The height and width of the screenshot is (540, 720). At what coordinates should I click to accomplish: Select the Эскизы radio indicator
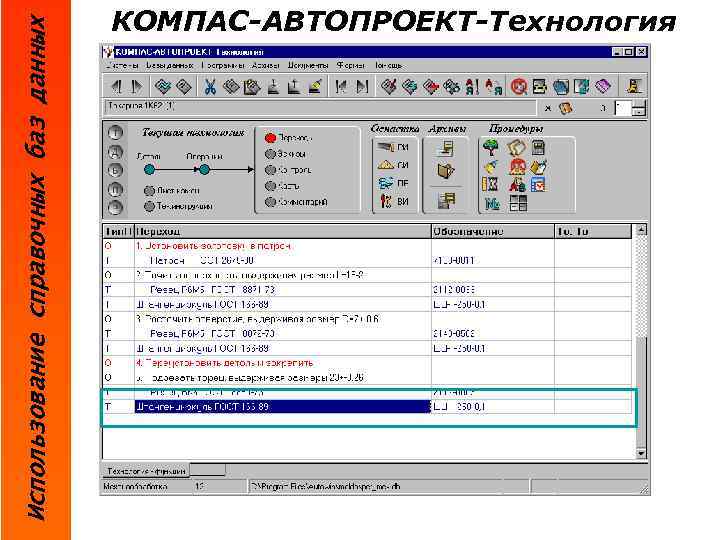(x=270, y=154)
